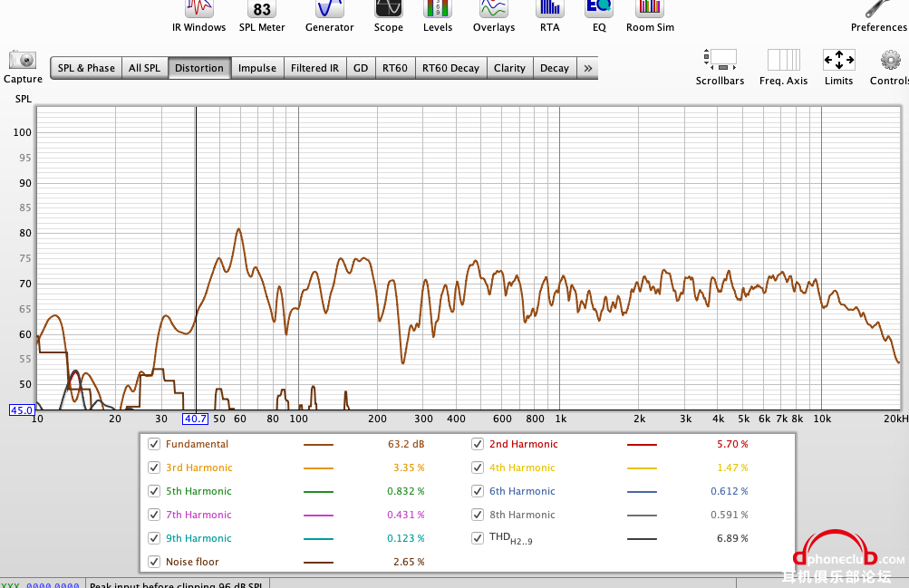Open graph Controls

[889, 67]
